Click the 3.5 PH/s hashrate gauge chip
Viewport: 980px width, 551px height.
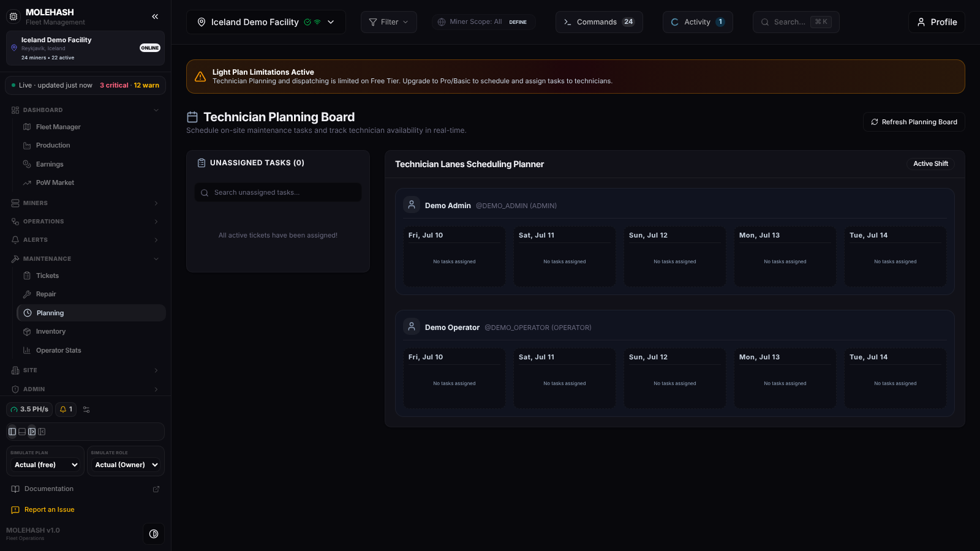pos(29,410)
